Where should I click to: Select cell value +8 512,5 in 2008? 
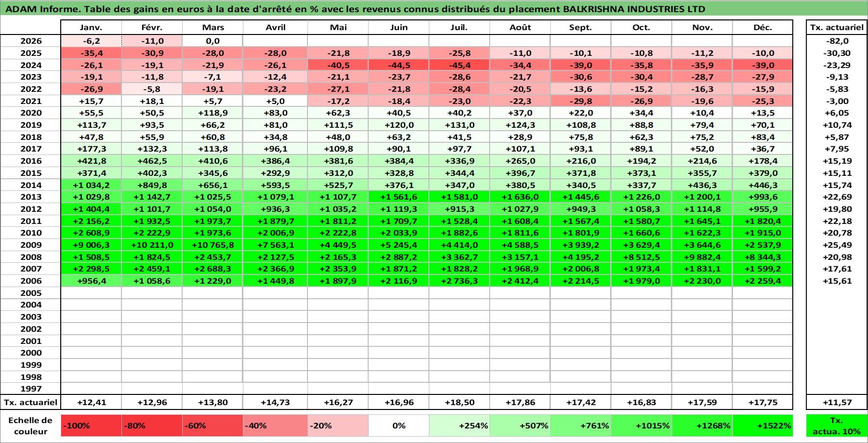click(x=642, y=257)
